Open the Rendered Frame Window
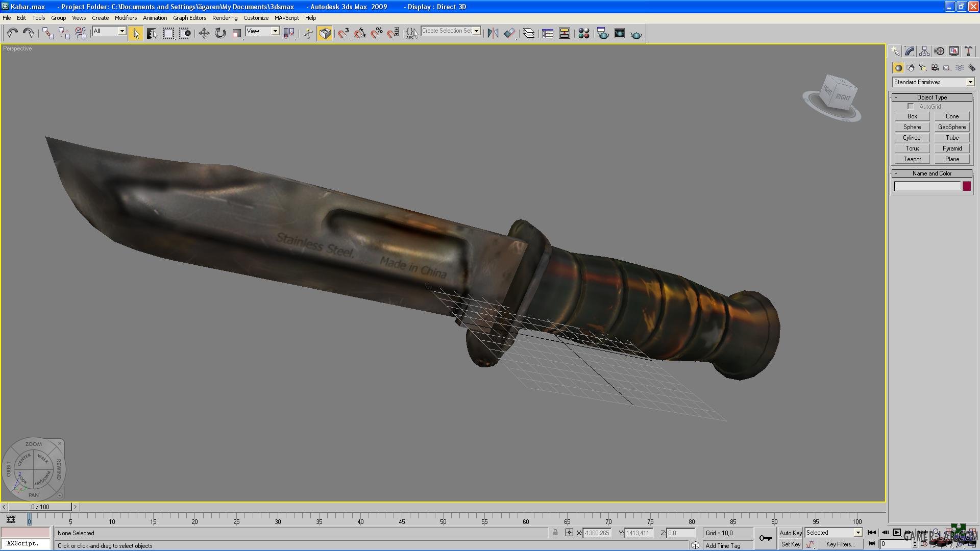This screenshot has height=551, width=980. click(620, 33)
